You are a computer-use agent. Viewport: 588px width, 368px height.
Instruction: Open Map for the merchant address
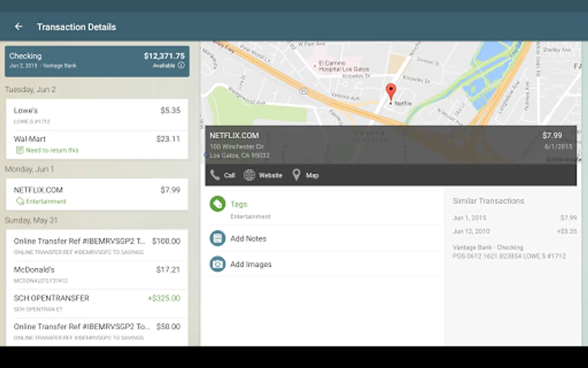(305, 175)
